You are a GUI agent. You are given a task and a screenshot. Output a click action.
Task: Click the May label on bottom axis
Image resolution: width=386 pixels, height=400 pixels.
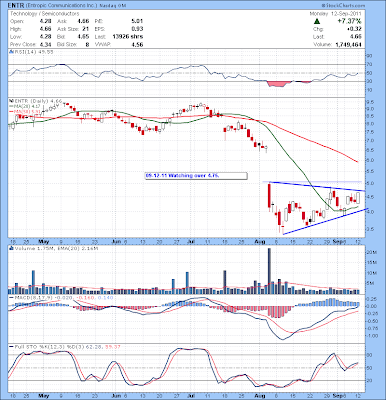(x=44, y=396)
